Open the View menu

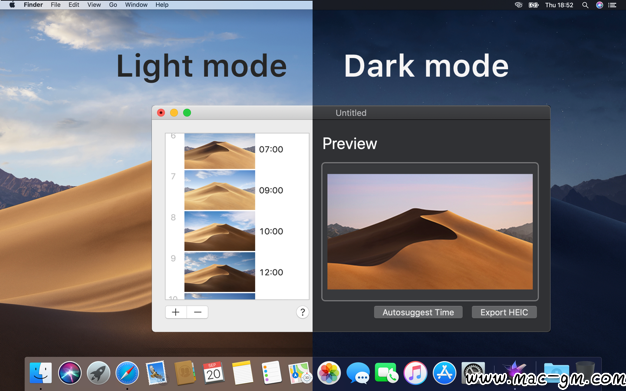[x=94, y=5]
